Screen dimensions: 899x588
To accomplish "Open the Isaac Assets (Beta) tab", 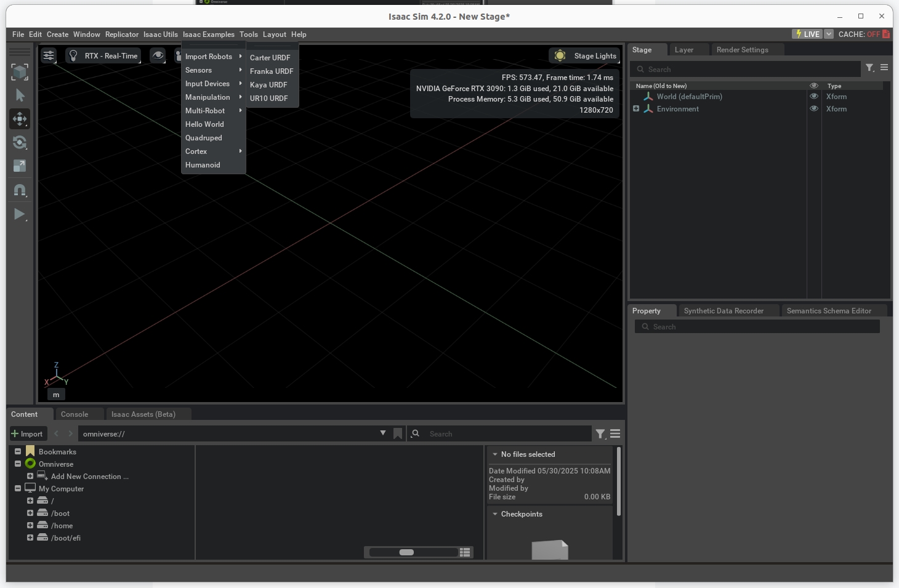I will click(x=143, y=414).
